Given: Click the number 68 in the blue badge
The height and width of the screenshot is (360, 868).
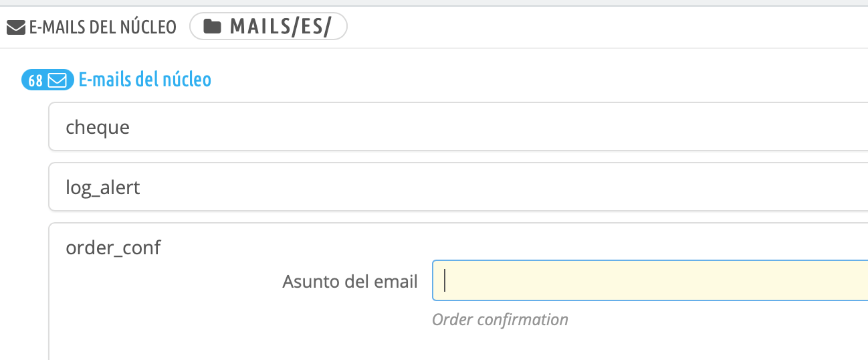Looking at the screenshot, I should pos(35,81).
